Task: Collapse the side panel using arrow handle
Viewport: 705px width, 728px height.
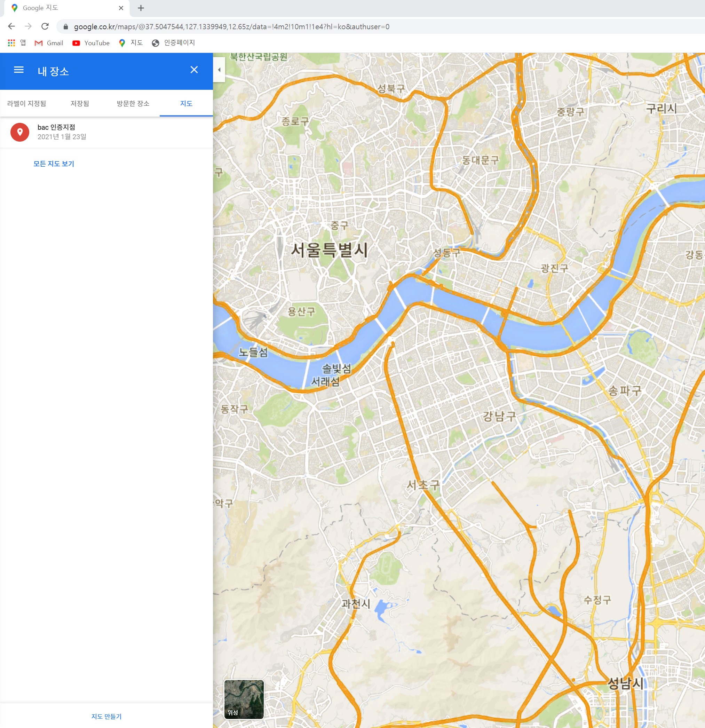Action: click(219, 70)
